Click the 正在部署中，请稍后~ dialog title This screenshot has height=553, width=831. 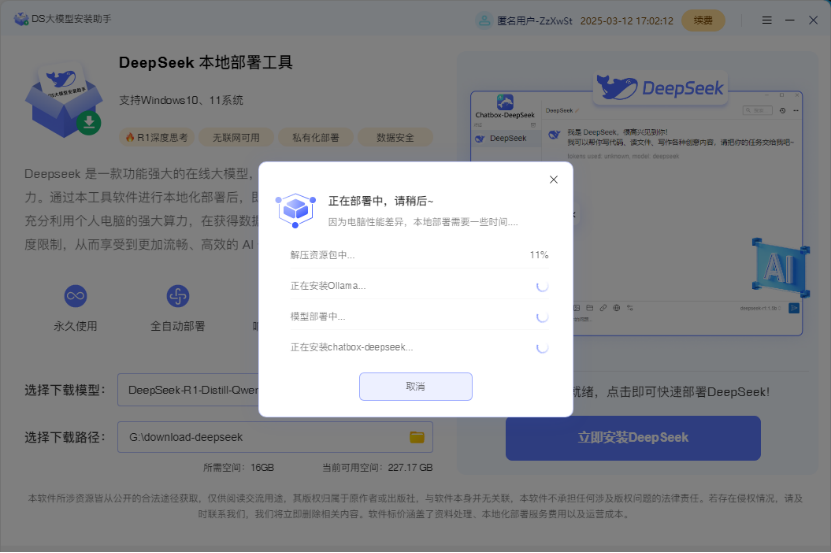(381, 201)
